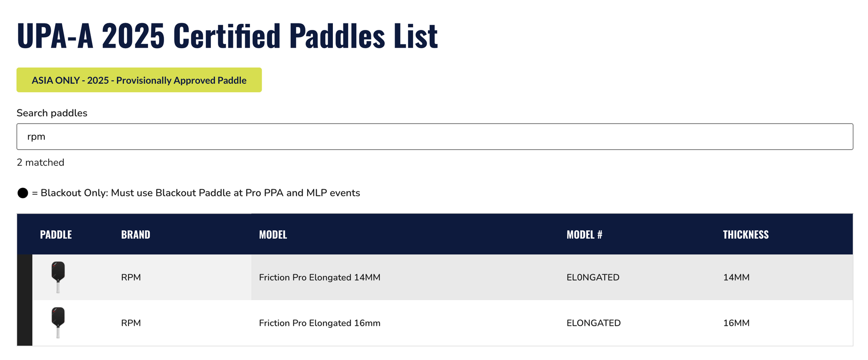Click RPM brand in the 16mm row
The width and height of the screenshot is (868, 360).
click(131, 323)
